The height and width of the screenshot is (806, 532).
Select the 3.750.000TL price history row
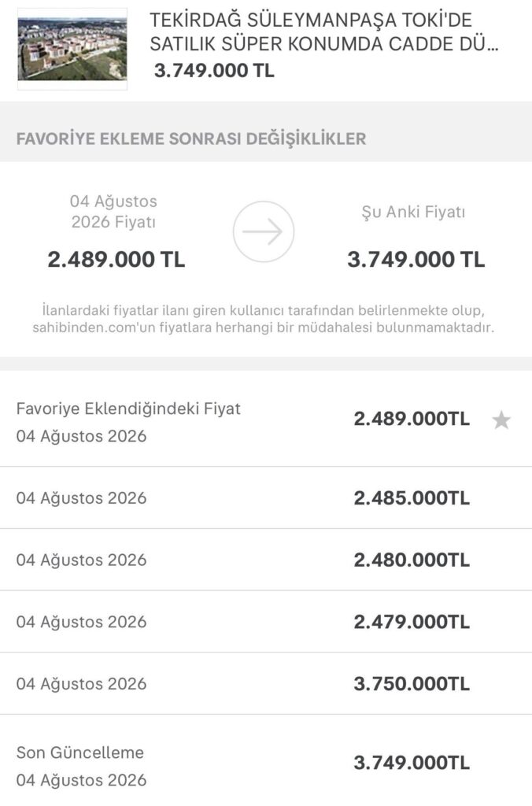tap(266, 684)
